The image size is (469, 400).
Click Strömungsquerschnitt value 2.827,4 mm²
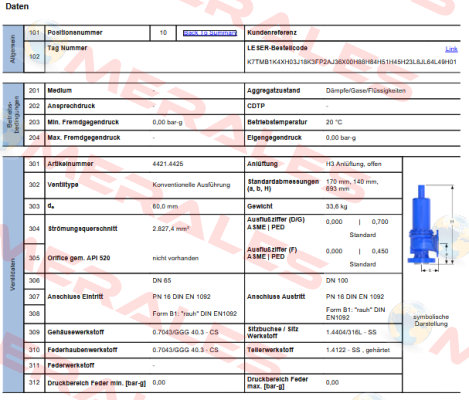click(171, 229)
